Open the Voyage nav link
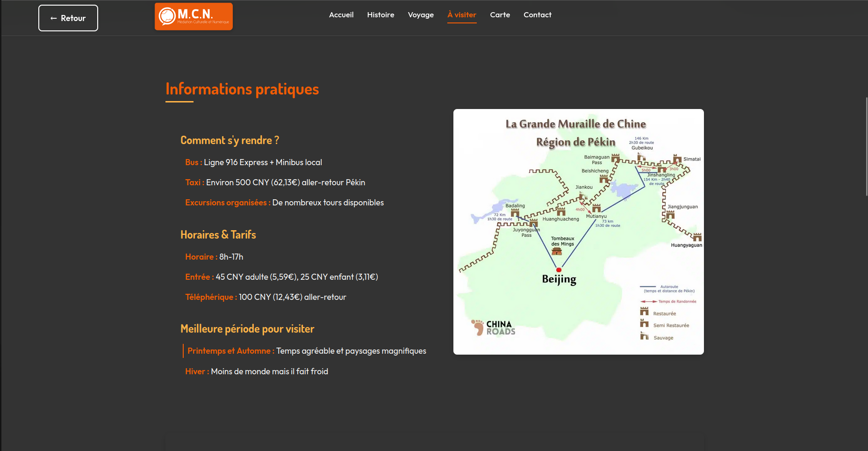This screenshot has height=451, width=868. (x=421, y=15)
